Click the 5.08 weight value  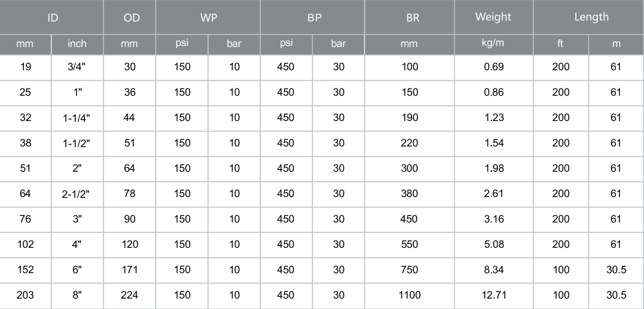click(494, 245)
